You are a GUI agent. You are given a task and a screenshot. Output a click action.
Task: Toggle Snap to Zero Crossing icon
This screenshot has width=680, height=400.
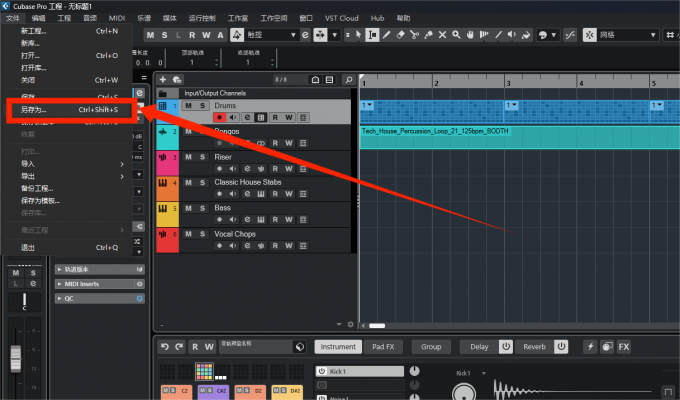coord(570,35)
